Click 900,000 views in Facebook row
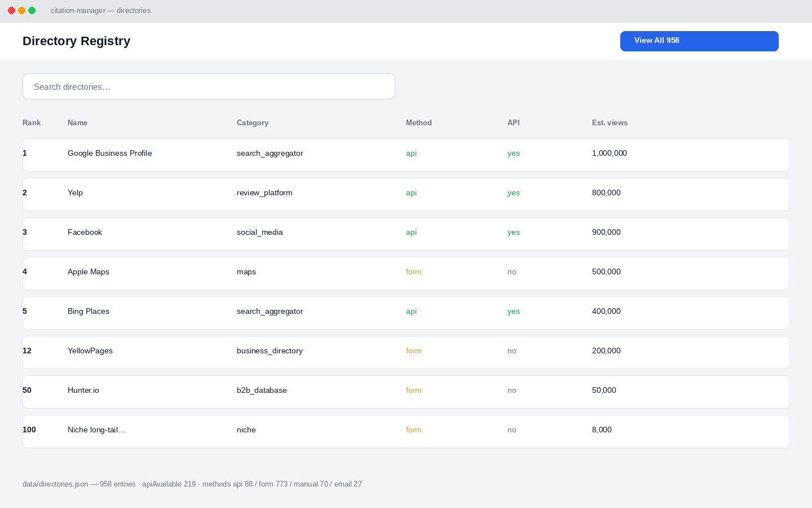This screenshot has height=508, width=812. [x=606, y=233]
